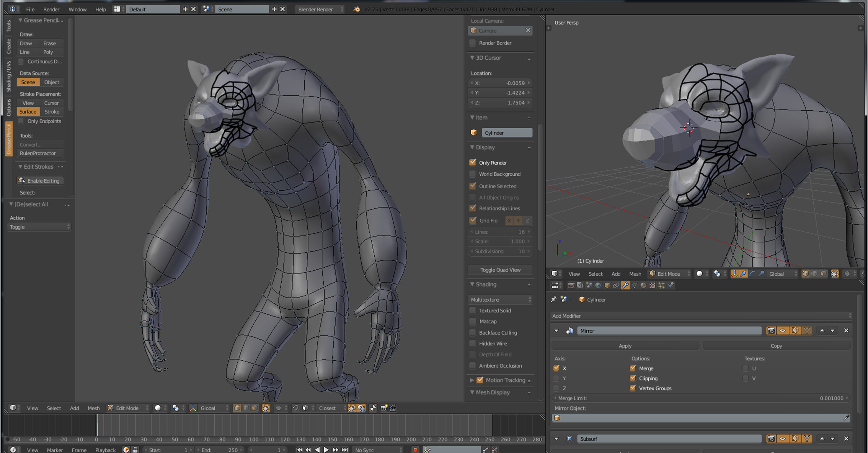Image resolution: width=868 pixels, height=453 pixels.
Task: Open the Add Modifier dropdown
Action: coord(701,316)
